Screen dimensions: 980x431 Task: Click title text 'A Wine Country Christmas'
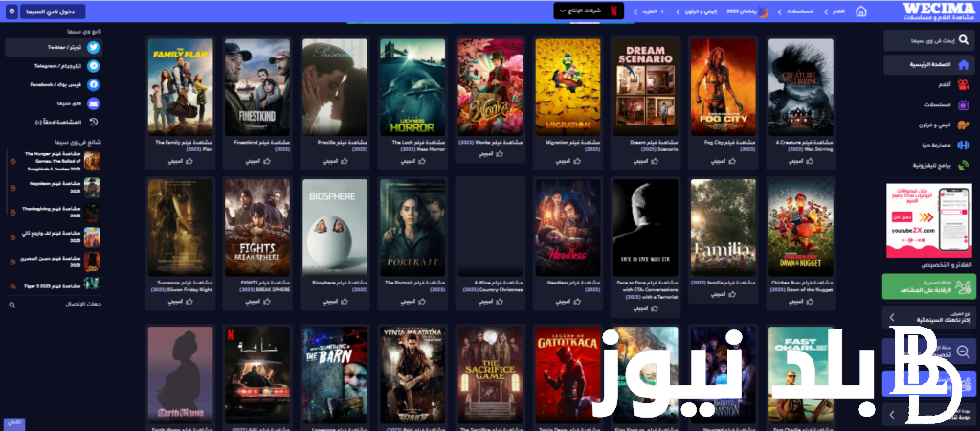point(492,286)
